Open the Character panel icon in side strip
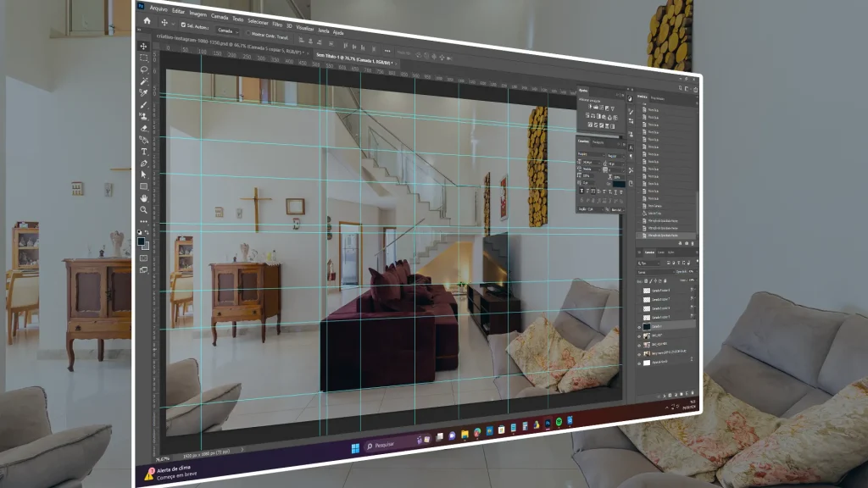Viewport: 868px width, 488px height. [631, 147]
